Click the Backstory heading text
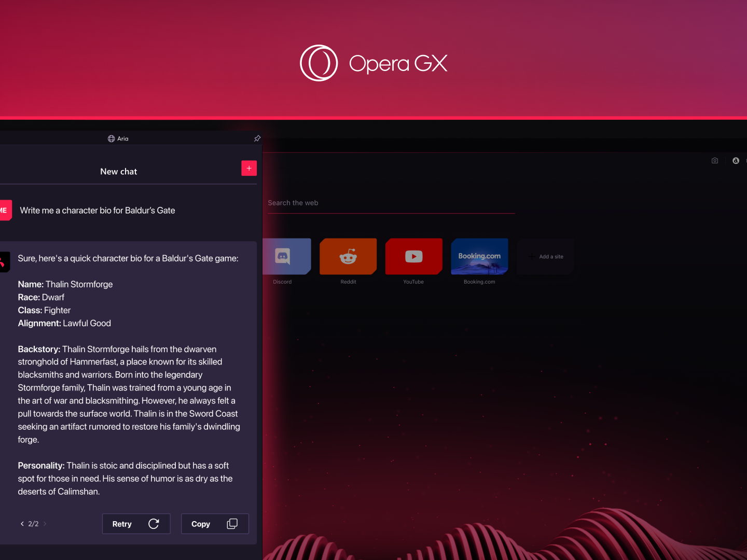This screenshot has width=747, height=560. point(39,349)
